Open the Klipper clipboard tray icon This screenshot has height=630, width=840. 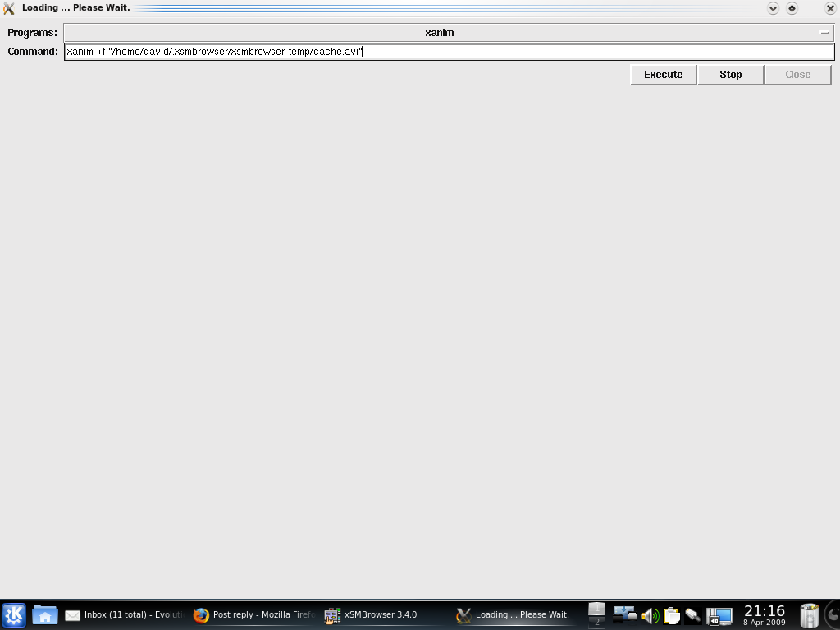click(x=672, y=615)
